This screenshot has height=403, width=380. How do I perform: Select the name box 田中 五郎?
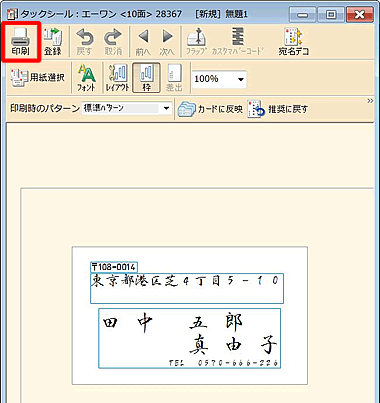pyautogui.click(x=189, y=338)
